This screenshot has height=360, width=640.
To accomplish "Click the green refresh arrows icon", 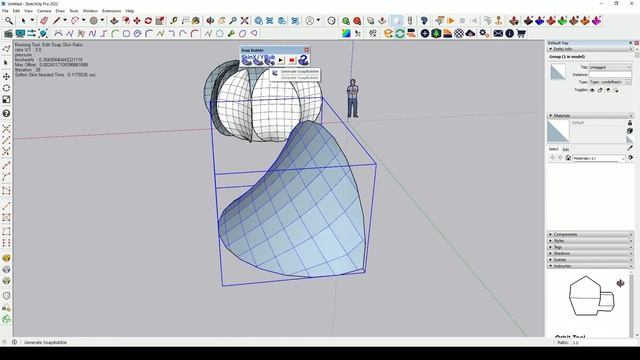I will 400,33.
